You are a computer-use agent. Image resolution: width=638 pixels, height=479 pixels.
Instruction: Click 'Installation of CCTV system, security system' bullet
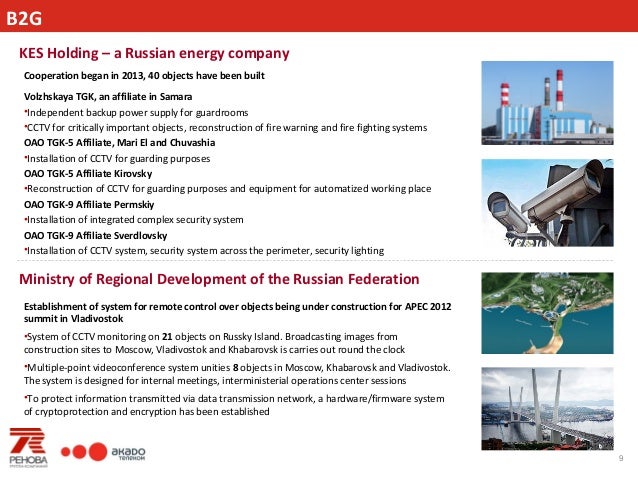coord(204,251)
